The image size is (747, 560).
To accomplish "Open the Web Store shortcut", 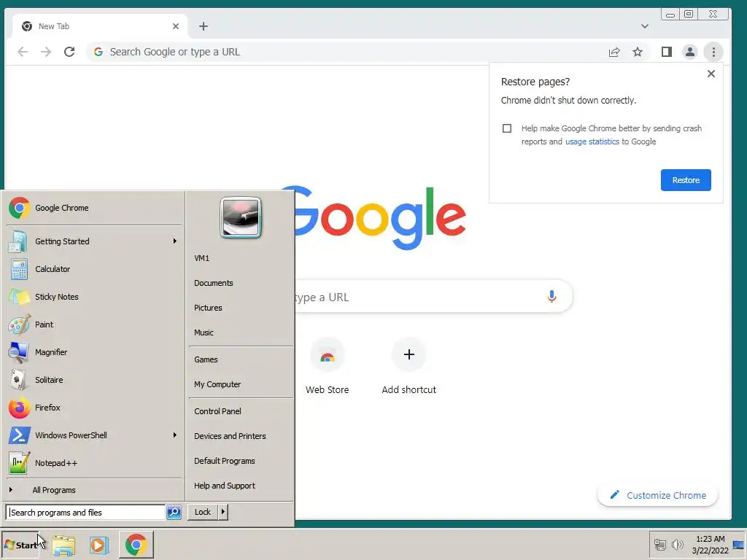I will 328,366.
